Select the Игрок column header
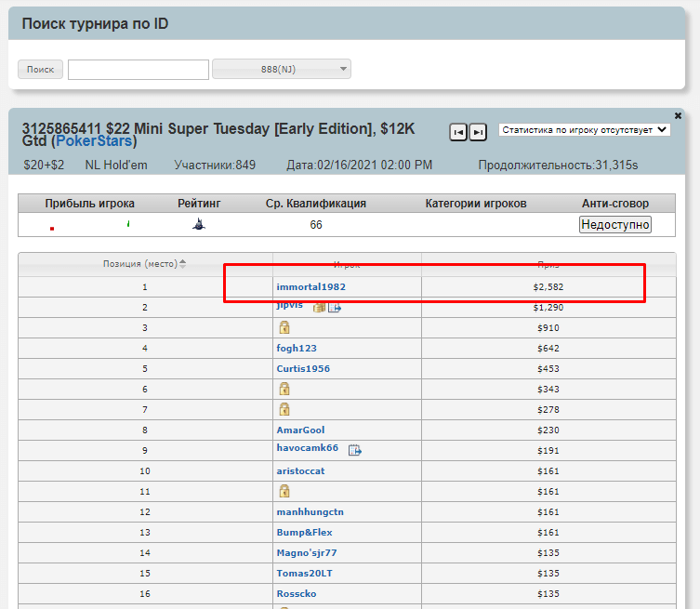This screenshot has width=700, height=609. (x=347, y=264)
